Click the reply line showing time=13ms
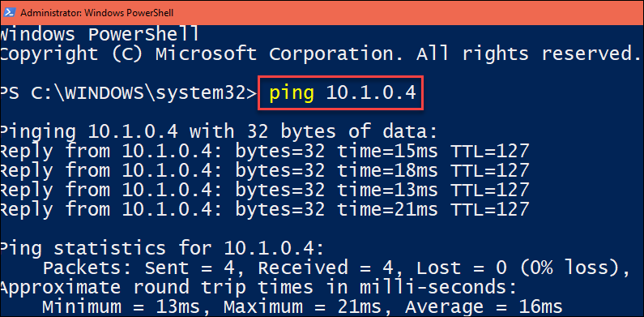 pyautogui.click(x=265, y=191)
